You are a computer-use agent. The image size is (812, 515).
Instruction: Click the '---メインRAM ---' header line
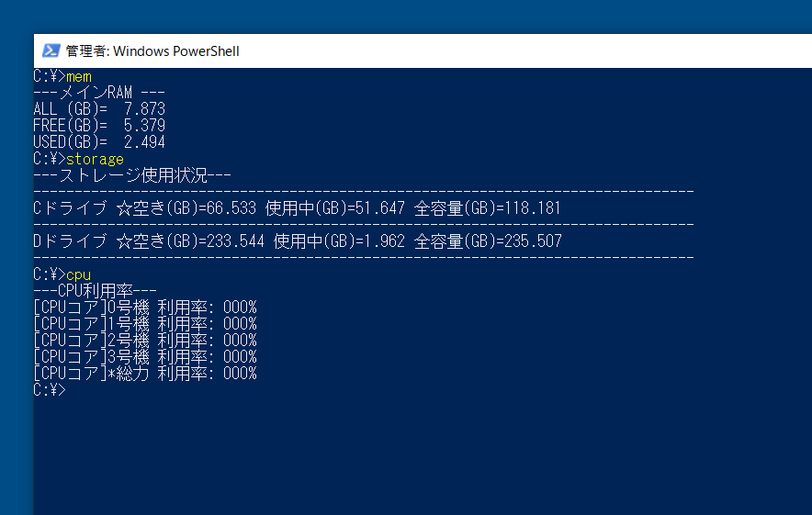click(99, 93)
